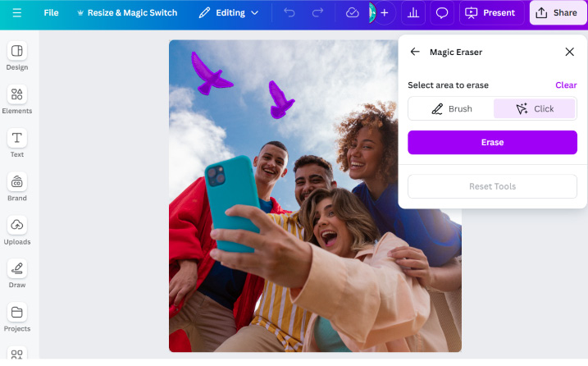The image size is (588, 366).
Task: Redo the last action
Action: coord(317,13)
